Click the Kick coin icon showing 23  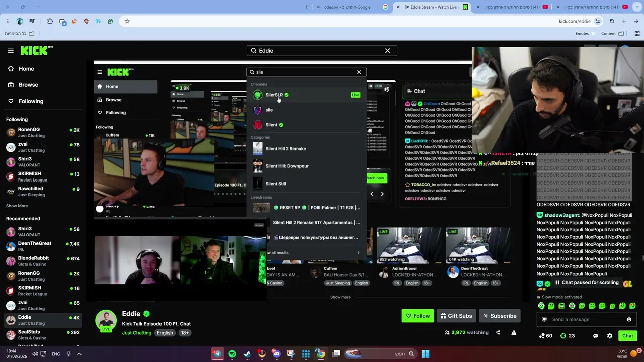pyautogui.click(x=568, y=336)
